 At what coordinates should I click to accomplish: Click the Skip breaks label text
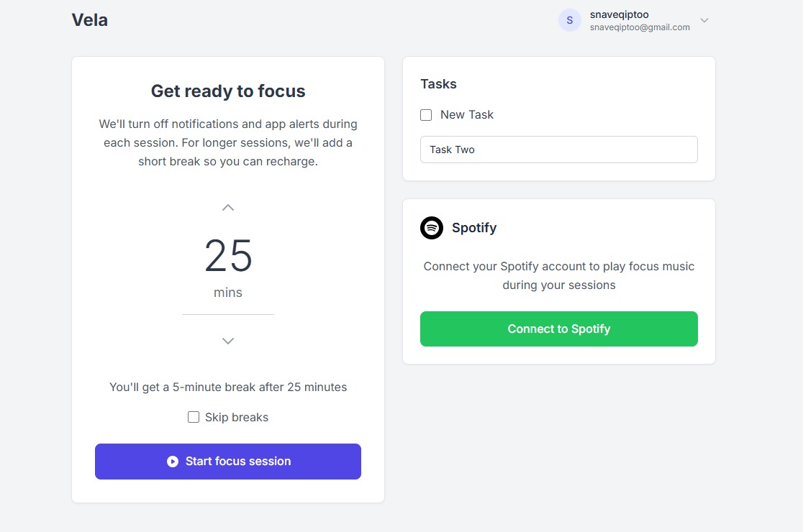[x=236, y=417]
